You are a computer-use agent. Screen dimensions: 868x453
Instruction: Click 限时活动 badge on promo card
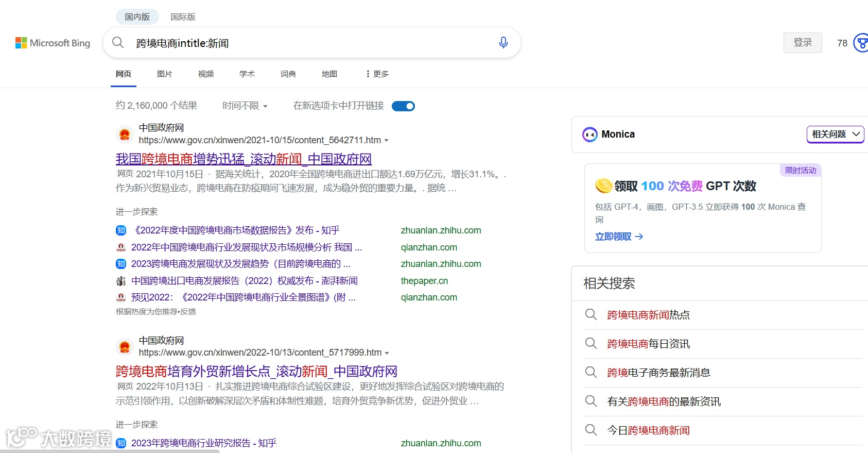click(801, 171)
